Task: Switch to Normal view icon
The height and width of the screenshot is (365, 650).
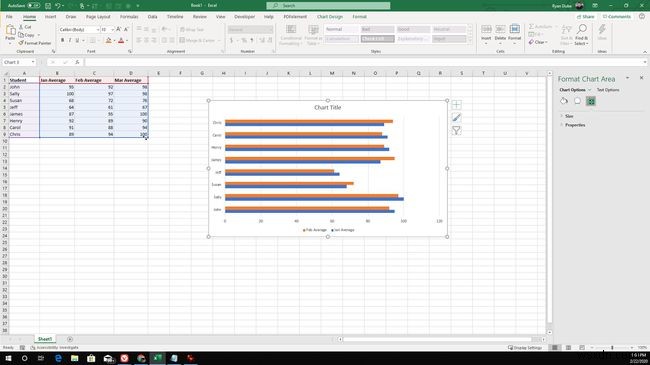Action: 555,348
